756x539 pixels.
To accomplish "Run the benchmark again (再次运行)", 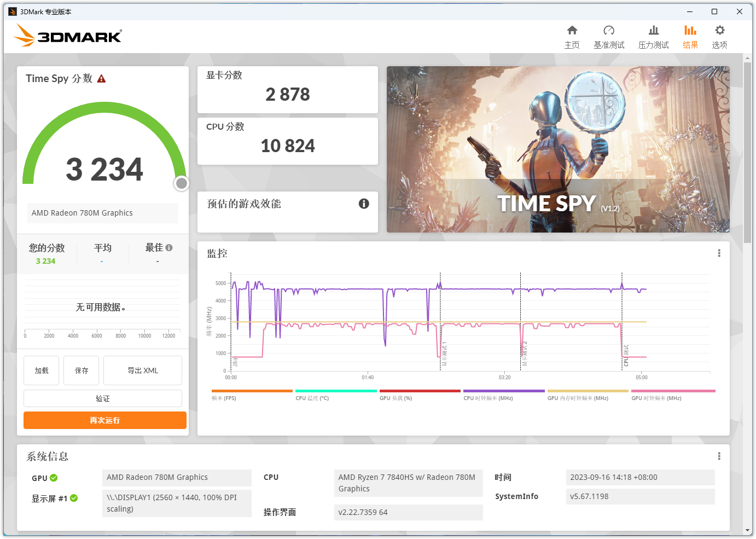I will point(105,420).
